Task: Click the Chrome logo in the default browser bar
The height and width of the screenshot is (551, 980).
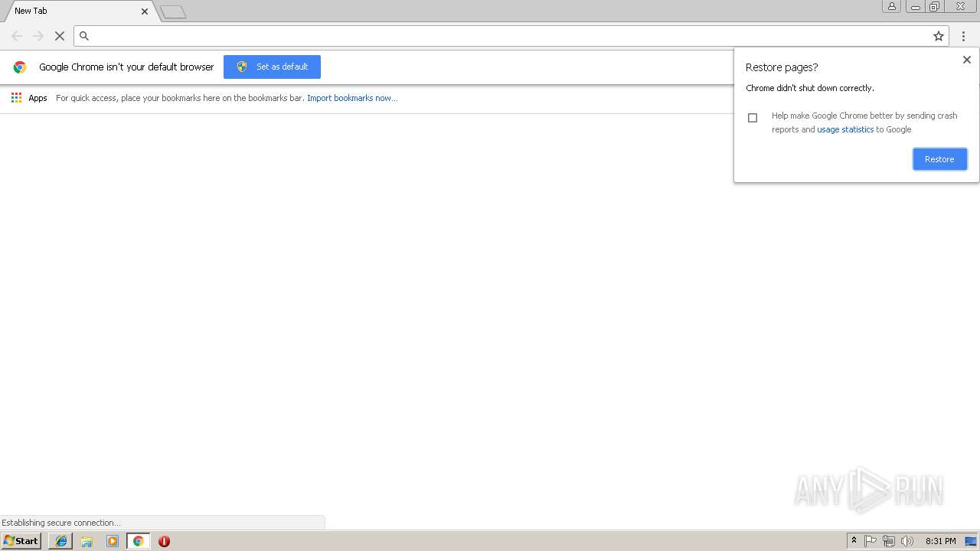Action: [x=20, y=67]
